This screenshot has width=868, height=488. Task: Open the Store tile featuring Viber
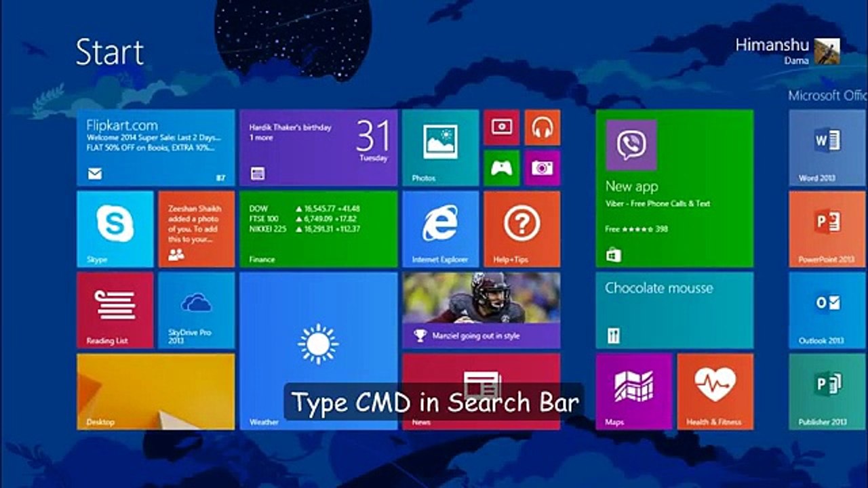point(675,188)
